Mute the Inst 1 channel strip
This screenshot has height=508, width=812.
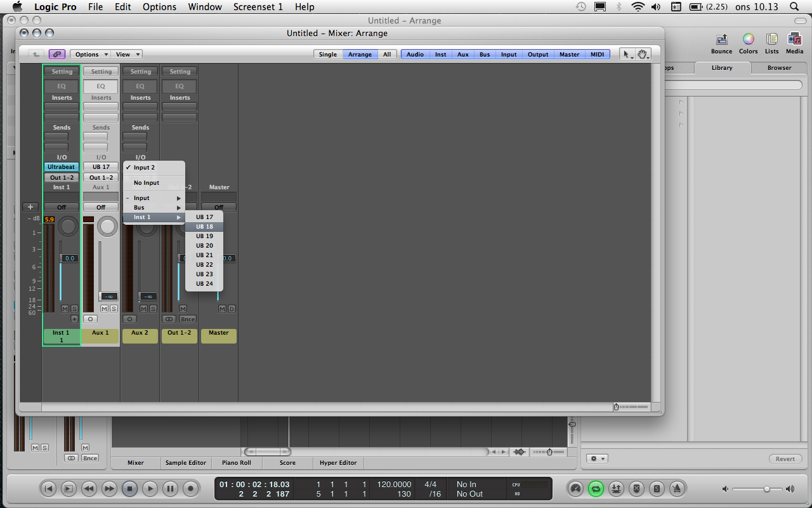coord(65,309)
